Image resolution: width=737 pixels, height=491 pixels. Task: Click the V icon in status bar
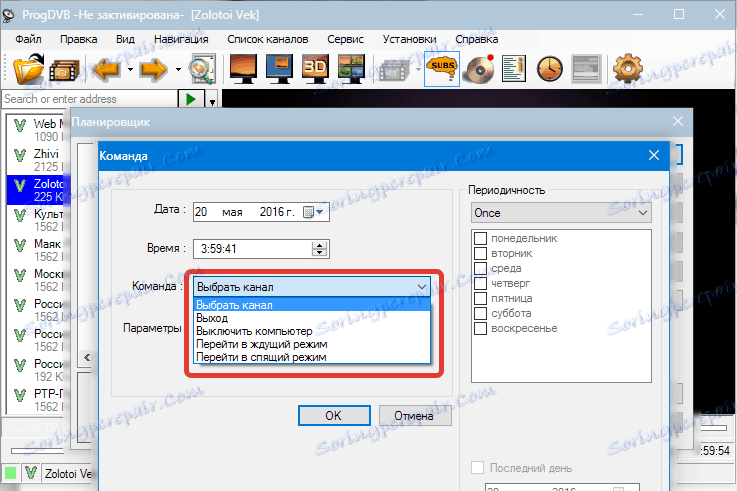(31, 472)
